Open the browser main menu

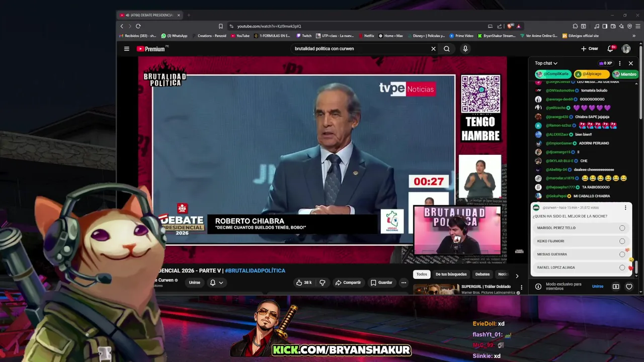[637, 26]
